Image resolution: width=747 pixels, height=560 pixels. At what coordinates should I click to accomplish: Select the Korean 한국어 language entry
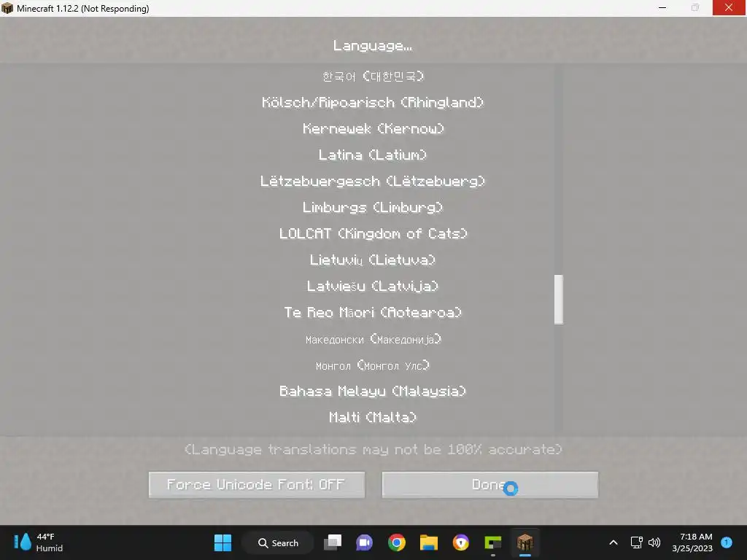(373, 76)
